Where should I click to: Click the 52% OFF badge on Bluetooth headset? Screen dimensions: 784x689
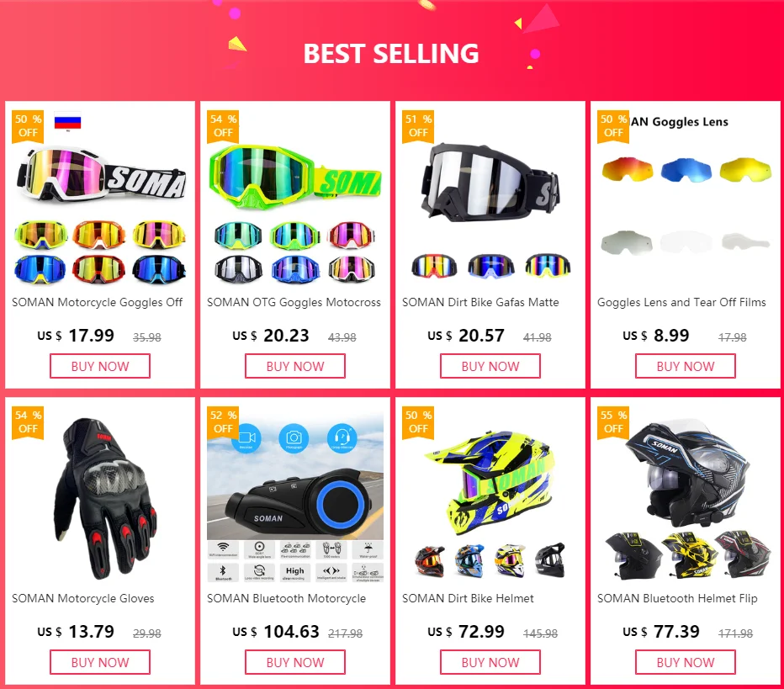coord(223,422)
